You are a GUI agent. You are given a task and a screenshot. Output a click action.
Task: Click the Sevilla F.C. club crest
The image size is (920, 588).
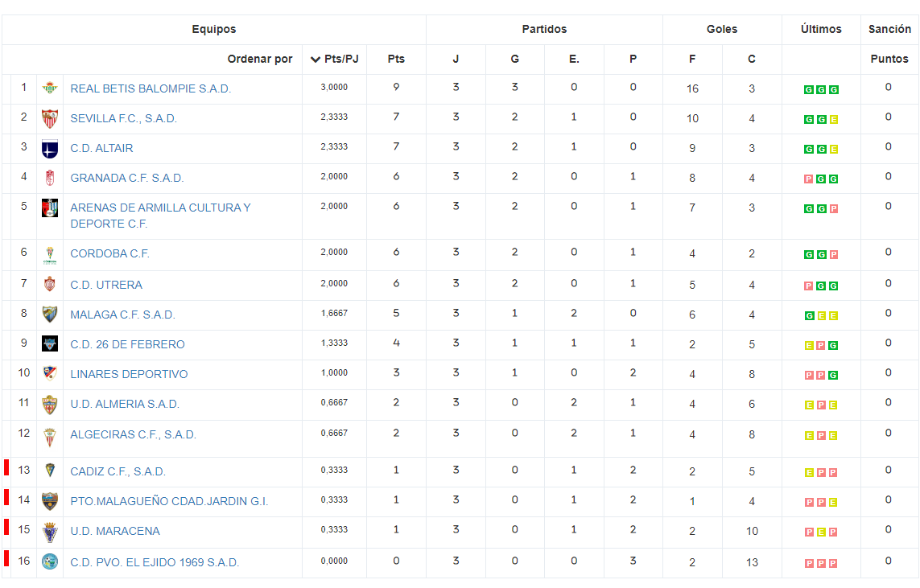tap(50, 118)
